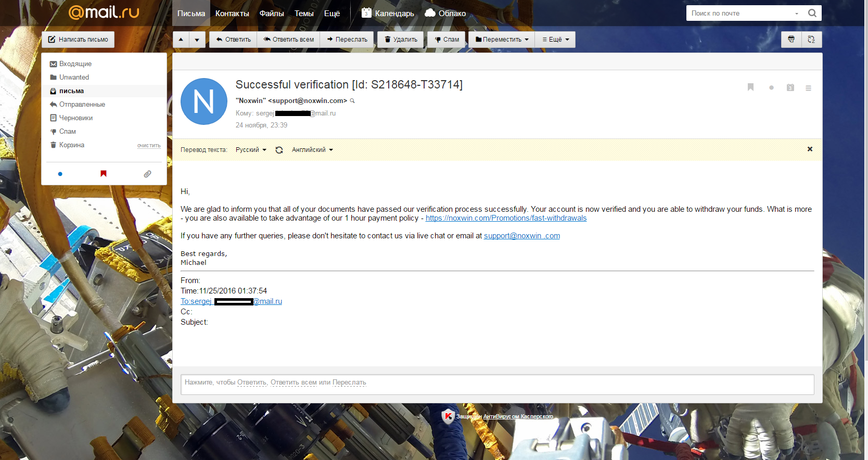Open Unwanted folder
Screen dimensions: 868x460
click(104, 78)
